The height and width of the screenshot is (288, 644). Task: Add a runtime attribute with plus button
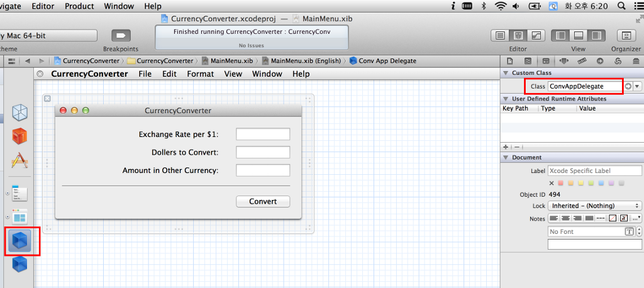(x=506, y=147)
